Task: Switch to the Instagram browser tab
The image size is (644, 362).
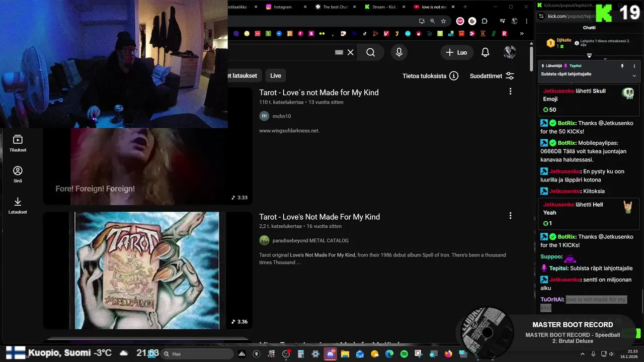Action: [x=282, y=7]
